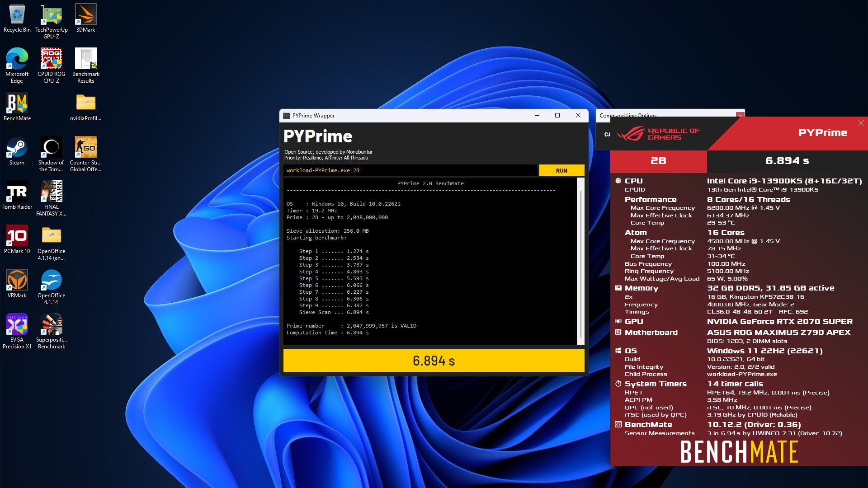Viewport: 868px width, 488px height.
Task: Open the 3DMark desktop shortcut
Action: [85, 19]
